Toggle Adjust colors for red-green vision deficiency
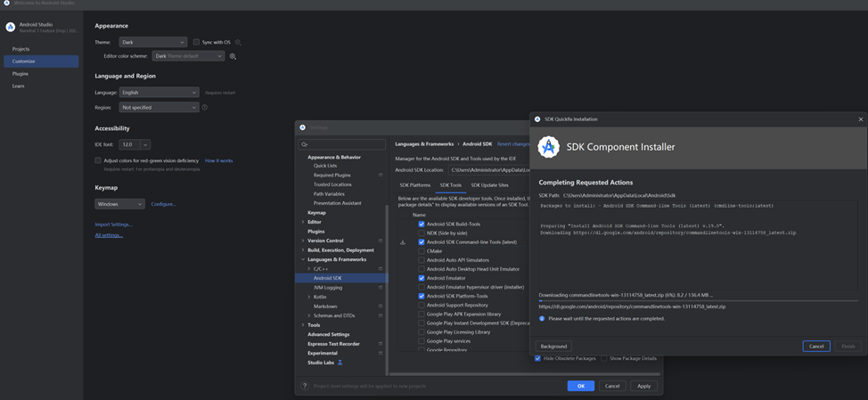868x400 pixels. coord(98,160)
